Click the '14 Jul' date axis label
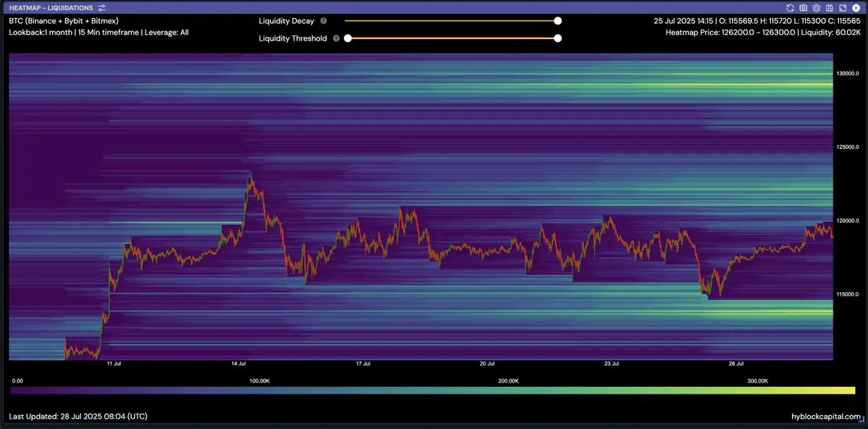Screen dimensions: 868x429 tap(239, 364)
